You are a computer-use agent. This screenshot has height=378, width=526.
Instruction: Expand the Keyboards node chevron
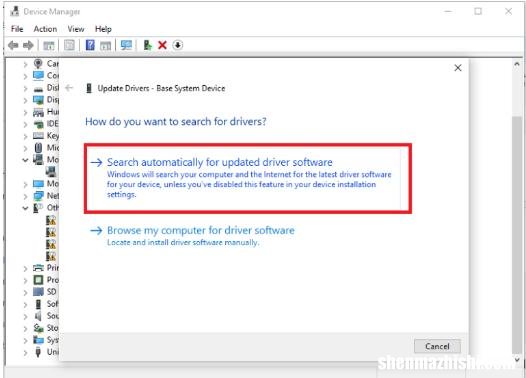(x=25, y=137)
